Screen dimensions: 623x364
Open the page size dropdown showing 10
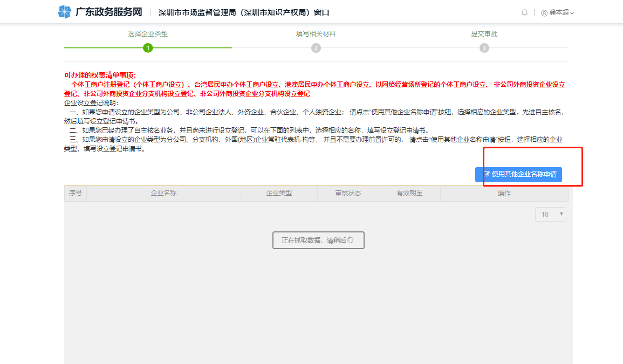coord(551,214)
